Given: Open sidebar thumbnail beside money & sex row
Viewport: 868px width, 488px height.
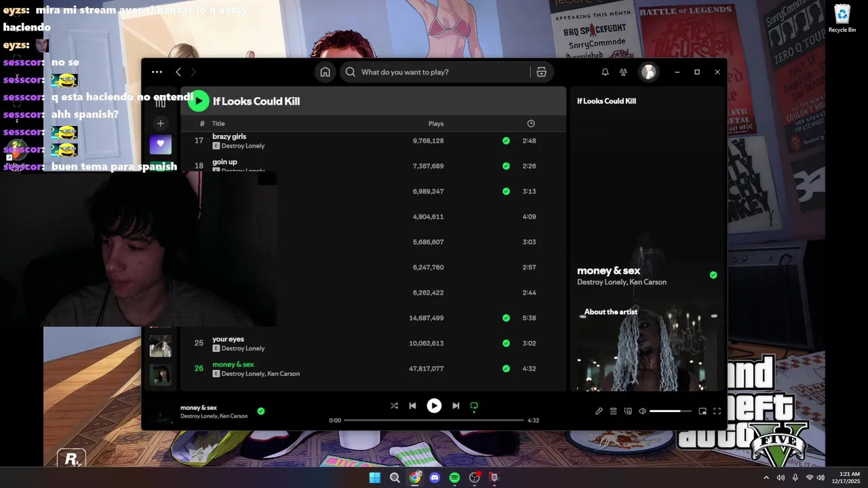Looking at the screenshot, I should pyautogui.click(x=161, y=375).
